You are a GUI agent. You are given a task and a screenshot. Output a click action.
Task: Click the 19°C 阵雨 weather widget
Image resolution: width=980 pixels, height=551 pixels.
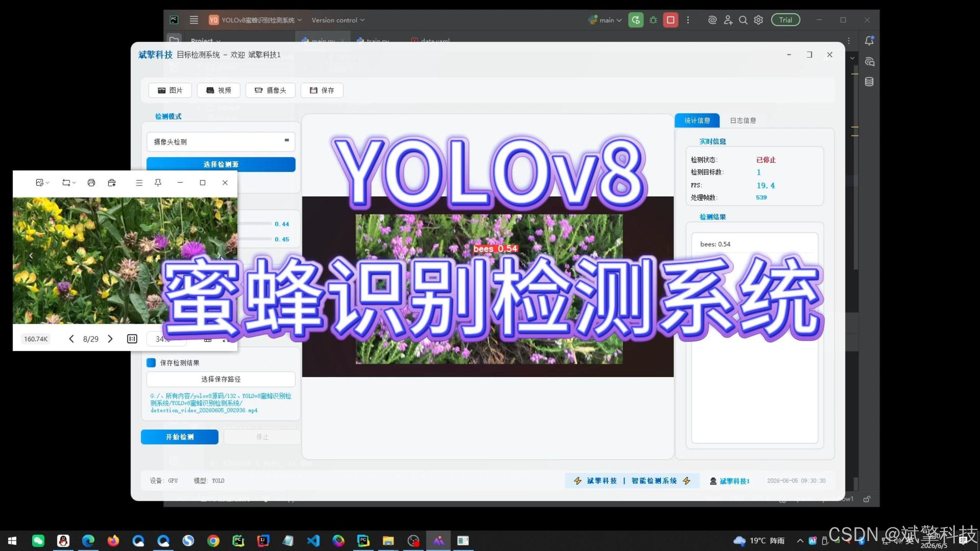[x=759, y=541]
